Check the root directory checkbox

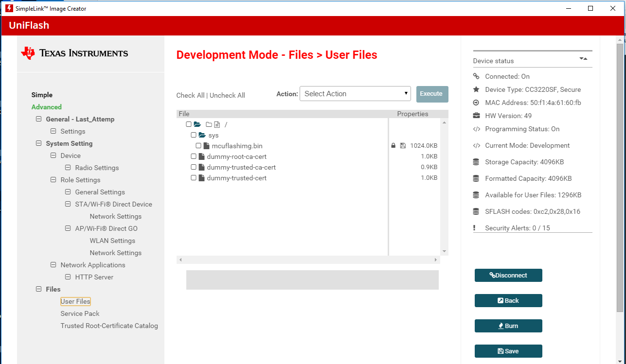pos(189,124)
